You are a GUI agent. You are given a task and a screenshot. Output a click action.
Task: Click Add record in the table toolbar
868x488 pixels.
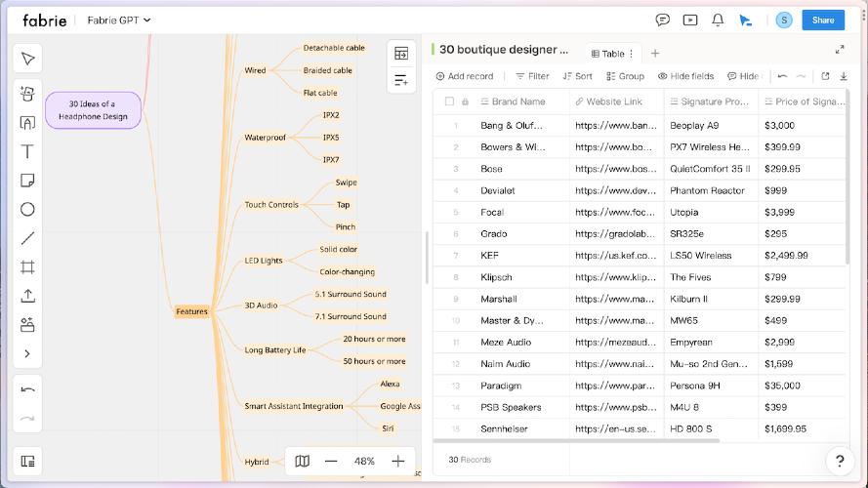464,76
